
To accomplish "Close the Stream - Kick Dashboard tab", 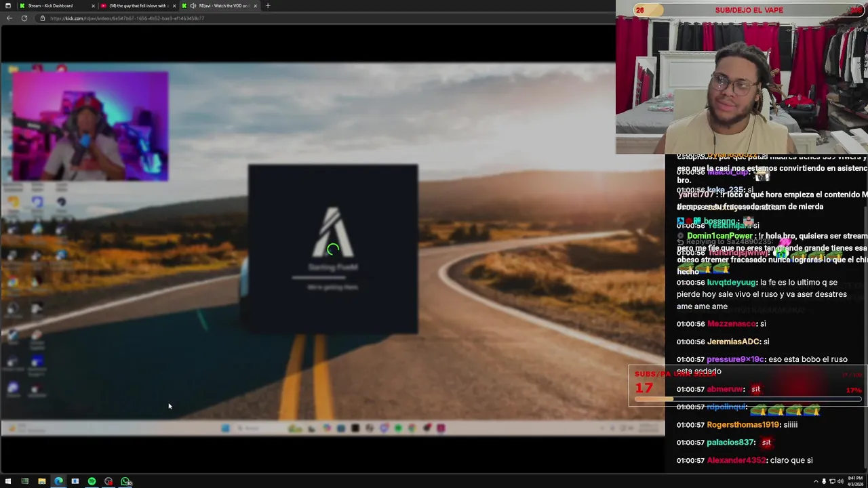I will pos(93,5).
